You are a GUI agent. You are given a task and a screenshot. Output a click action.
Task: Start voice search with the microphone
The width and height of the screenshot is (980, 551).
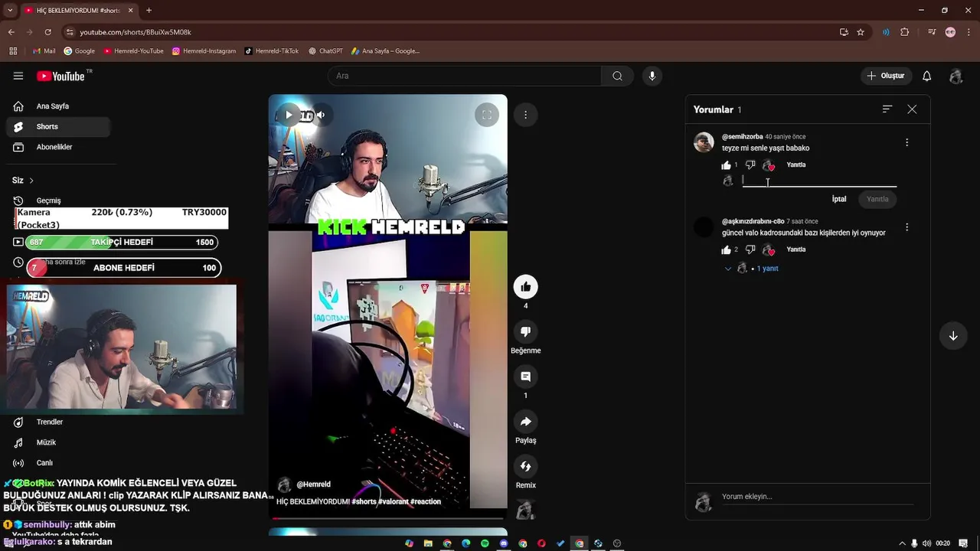click(652, 76)
